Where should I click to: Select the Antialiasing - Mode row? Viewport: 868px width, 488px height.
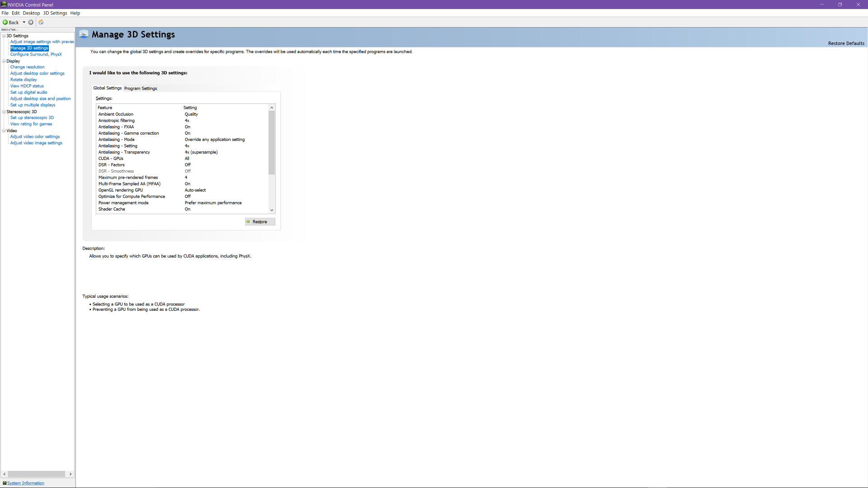coord(182,140)
